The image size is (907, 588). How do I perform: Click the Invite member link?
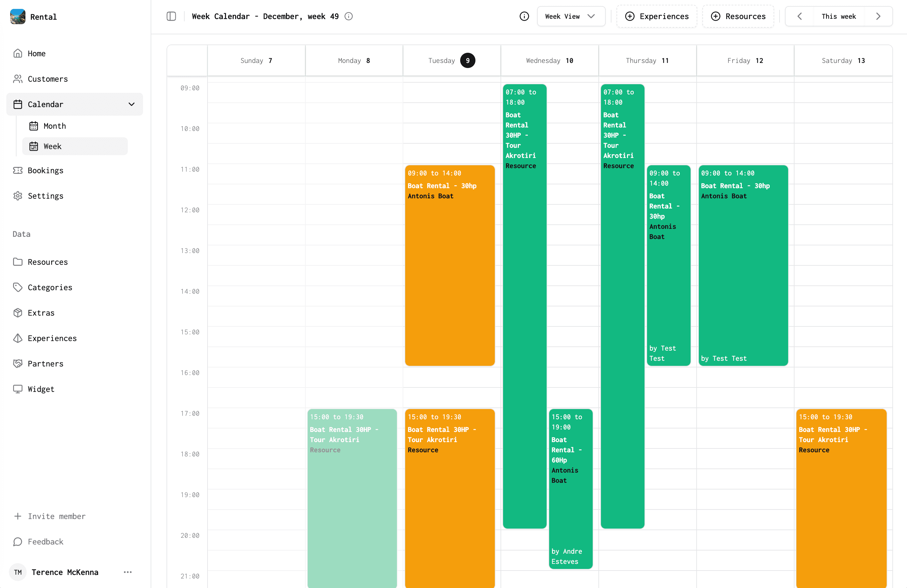click(x=56, y=516)
